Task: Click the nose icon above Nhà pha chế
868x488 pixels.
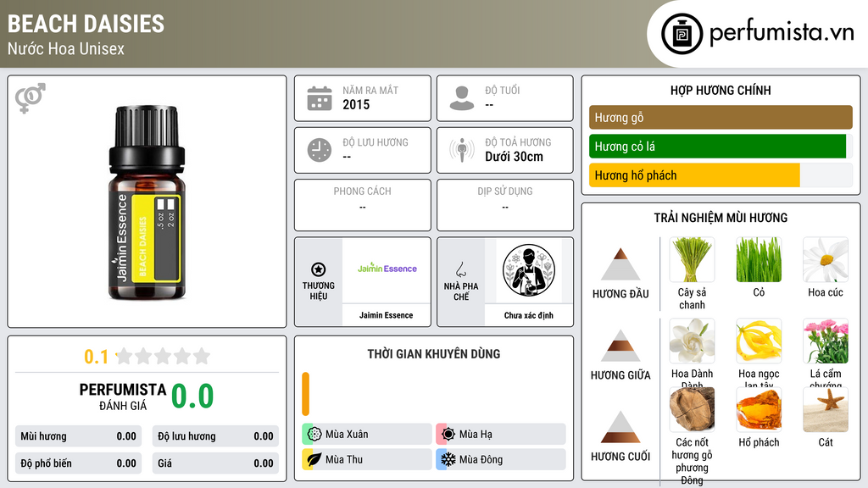Action: [460, 270]
